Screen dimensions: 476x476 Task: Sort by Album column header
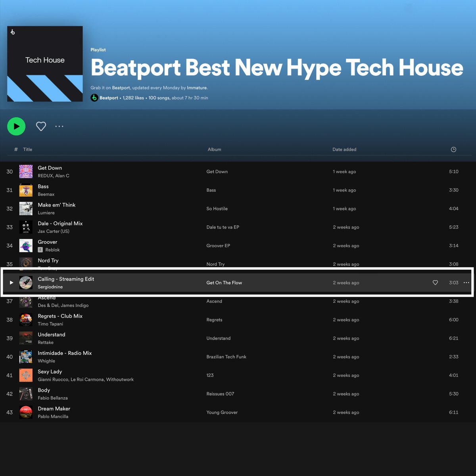[x=214, y=150]
